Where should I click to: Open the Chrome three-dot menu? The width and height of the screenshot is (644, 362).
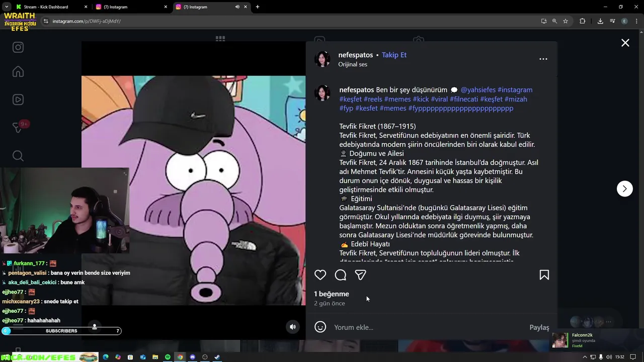coord(636,21)
